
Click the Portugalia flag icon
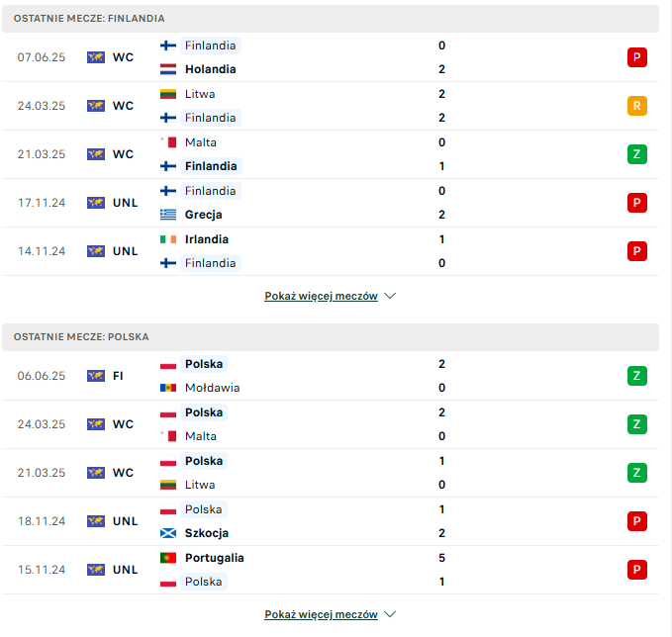click(x=168, y=558)
